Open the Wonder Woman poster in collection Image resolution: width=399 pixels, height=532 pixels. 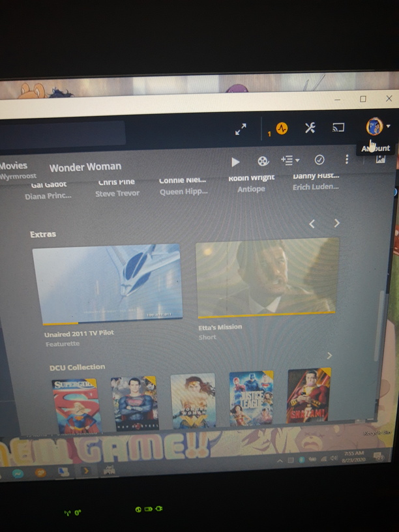(193, 401)
